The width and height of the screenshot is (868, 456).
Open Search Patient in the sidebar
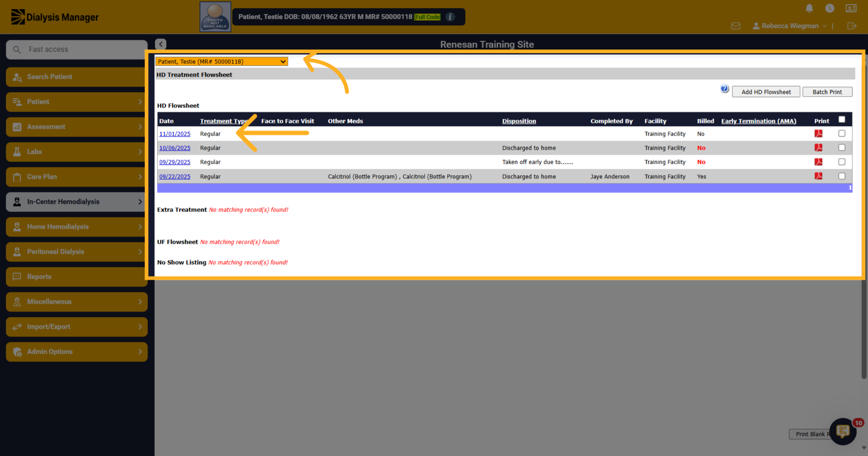coord(77,77)
